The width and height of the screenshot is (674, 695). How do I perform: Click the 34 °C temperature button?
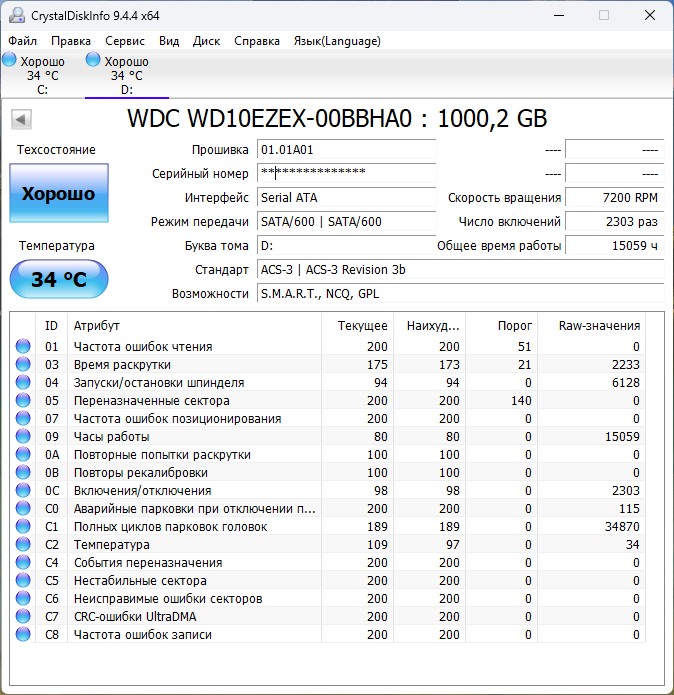coord(59,279)
